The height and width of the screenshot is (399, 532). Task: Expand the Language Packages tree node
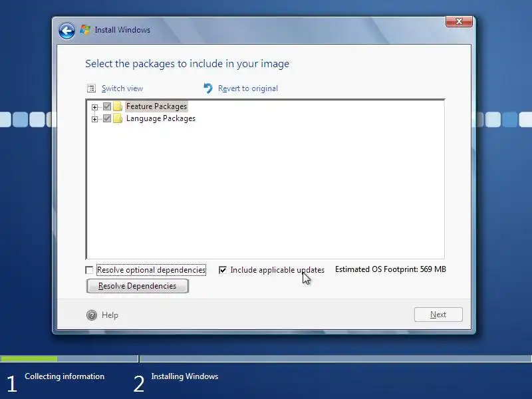coord(94,119)
